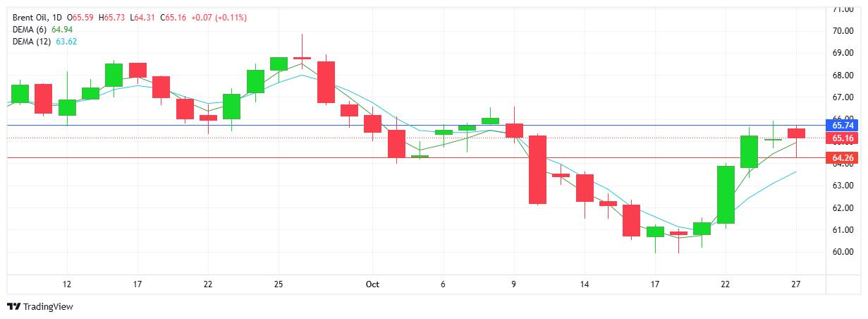Click the 60.00 price axis label
The height and width of the screenshot is (319, 868).
(843, 252)
